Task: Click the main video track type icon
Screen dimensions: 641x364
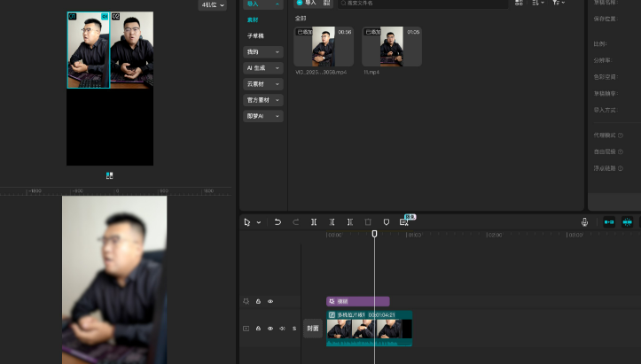Action: click(x=246, y=329)
